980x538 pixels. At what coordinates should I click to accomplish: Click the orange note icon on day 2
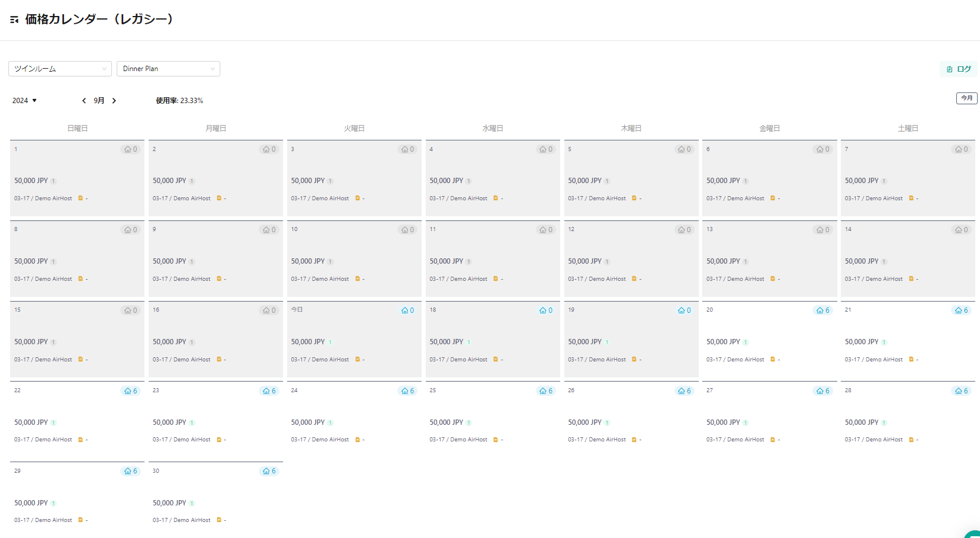point(219,198)
